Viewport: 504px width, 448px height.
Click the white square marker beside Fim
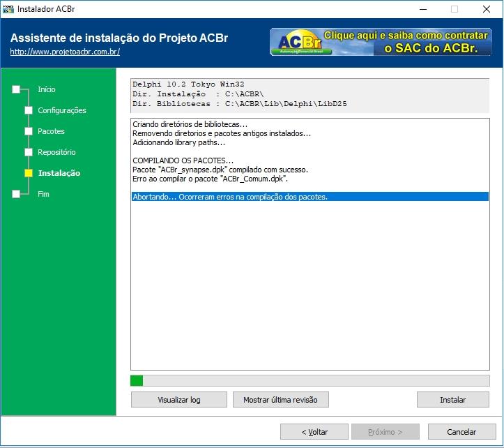point(16,194)
